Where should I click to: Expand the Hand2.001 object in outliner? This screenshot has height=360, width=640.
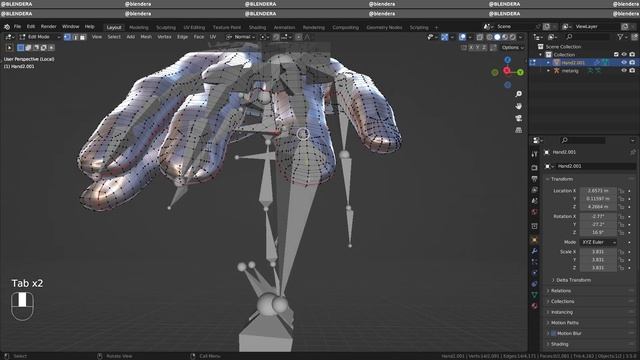[548, 63]
